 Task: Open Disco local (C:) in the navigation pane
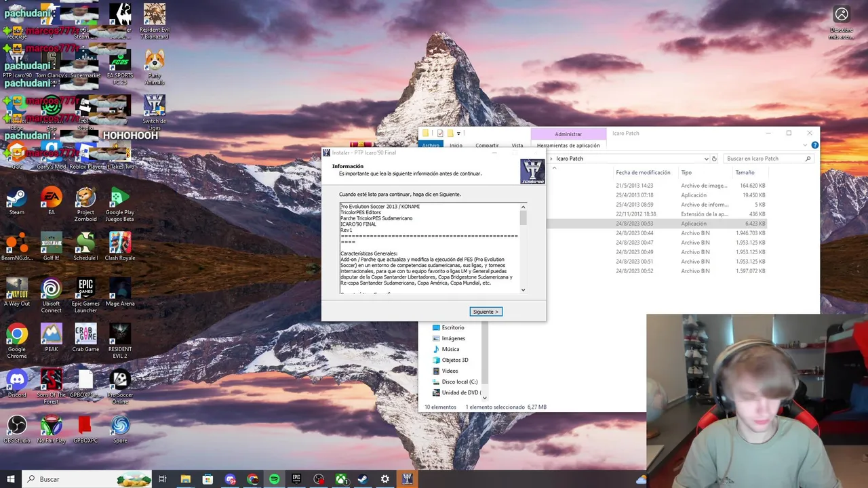click(455, 382)
